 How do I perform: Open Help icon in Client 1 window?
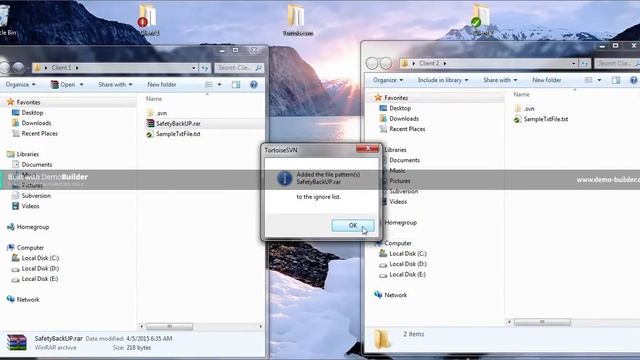pyautogui.click(x=253, y=84)
